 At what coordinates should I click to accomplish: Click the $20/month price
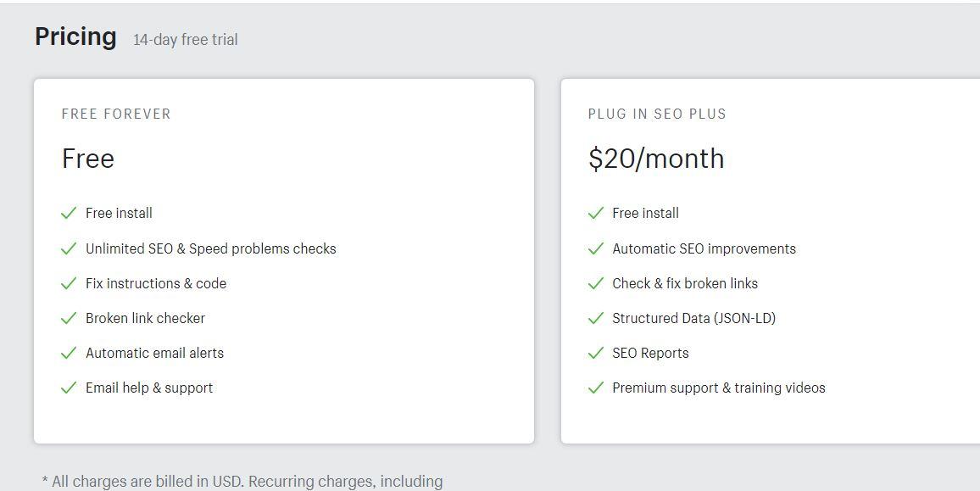656,159
